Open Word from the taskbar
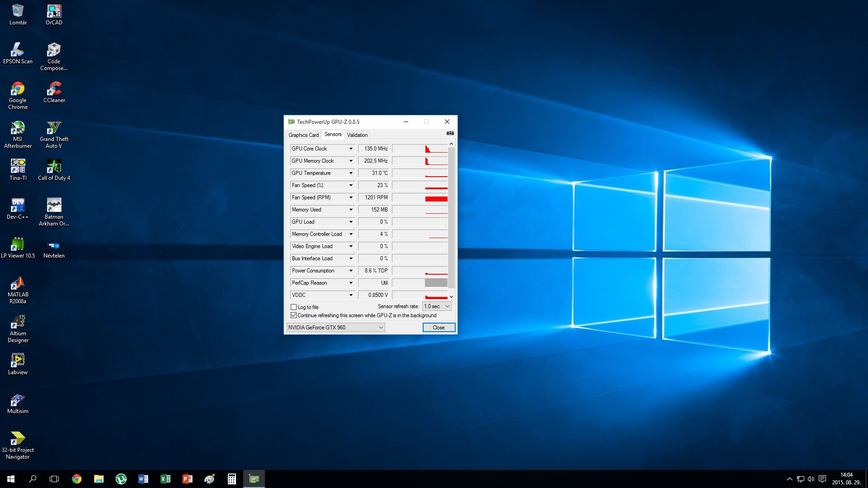868x488 pixels. tap(143, 479)
